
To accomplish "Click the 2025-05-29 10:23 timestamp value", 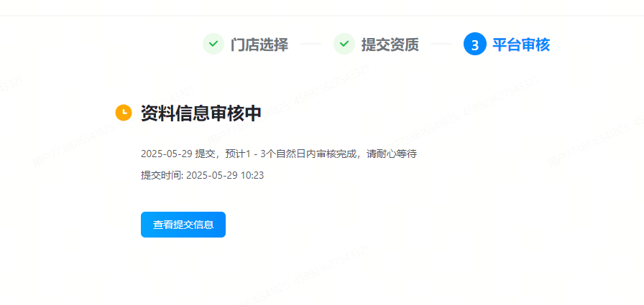I will coord(225,175).
